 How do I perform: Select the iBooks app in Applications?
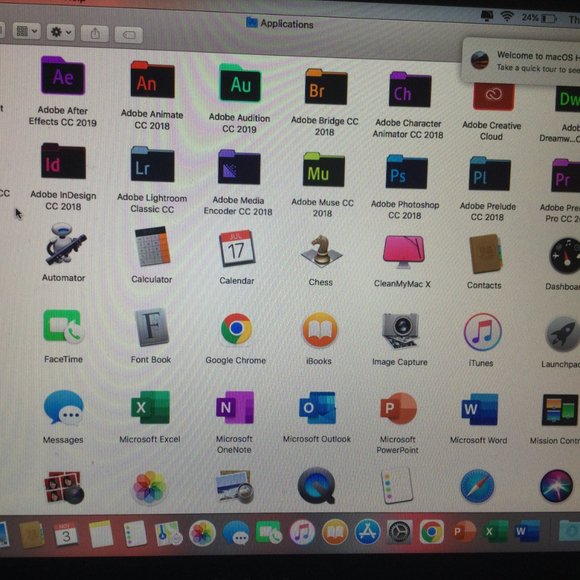tap(320, 330)
